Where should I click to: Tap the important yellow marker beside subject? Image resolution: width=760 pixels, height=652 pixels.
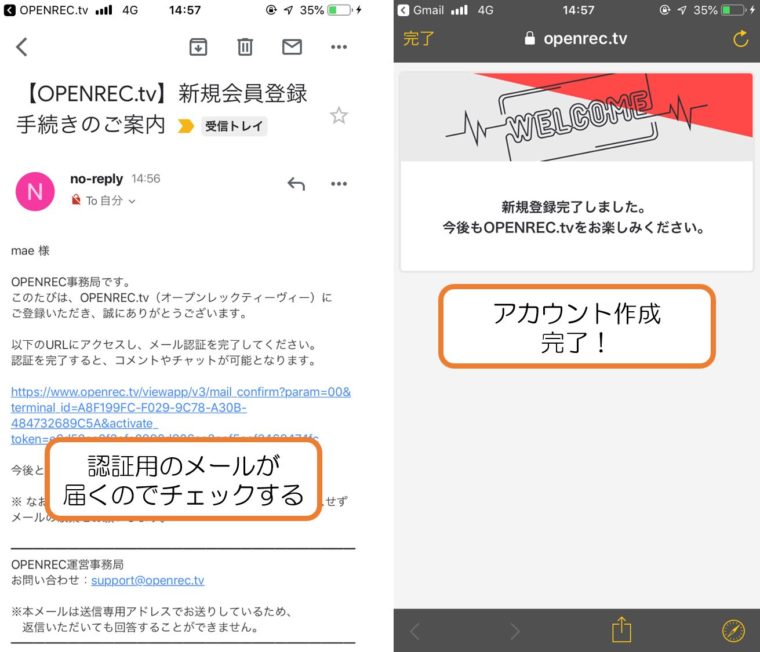click(x=186, y=126)
